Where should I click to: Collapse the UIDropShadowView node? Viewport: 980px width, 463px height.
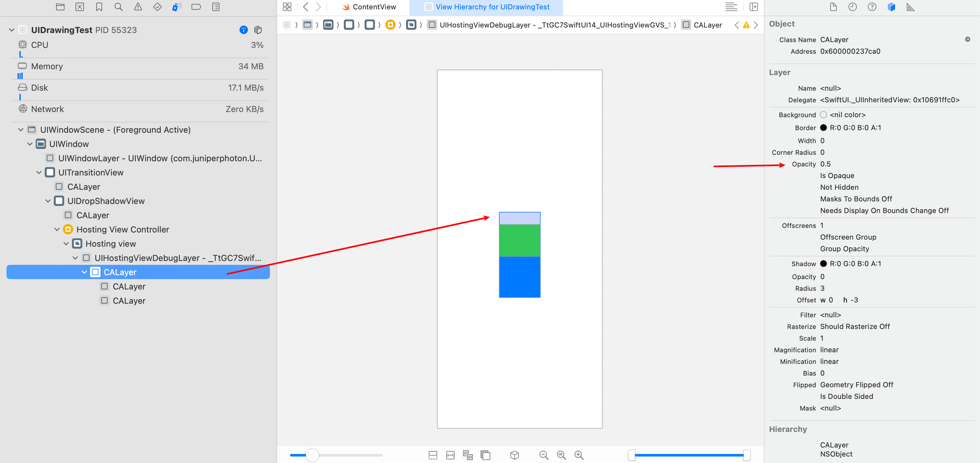tap(48, 201)
